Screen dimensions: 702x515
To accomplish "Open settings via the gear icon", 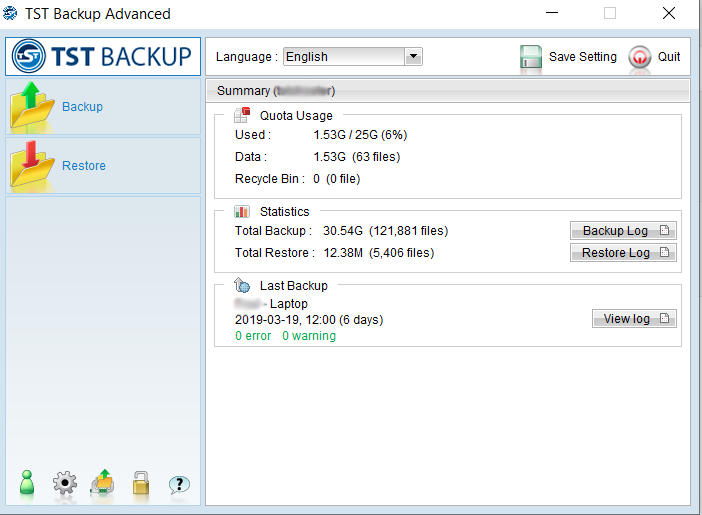I will point(65,483).
